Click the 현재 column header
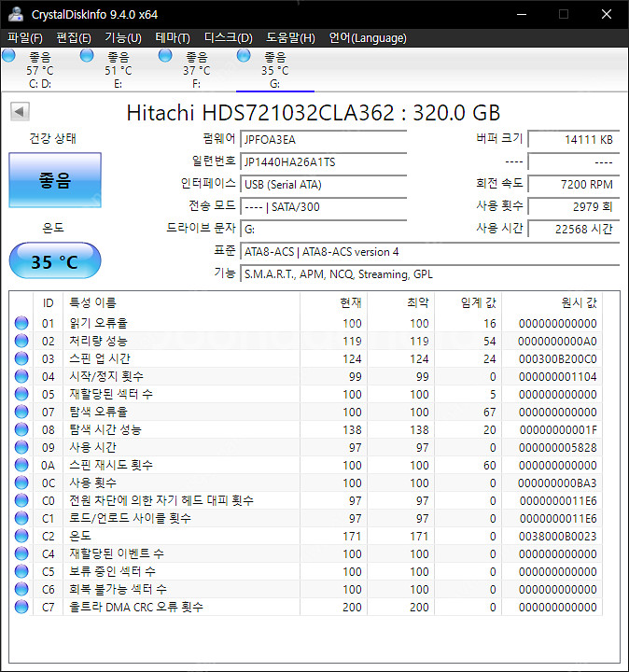The image size is (629, 672). [333, 303]
